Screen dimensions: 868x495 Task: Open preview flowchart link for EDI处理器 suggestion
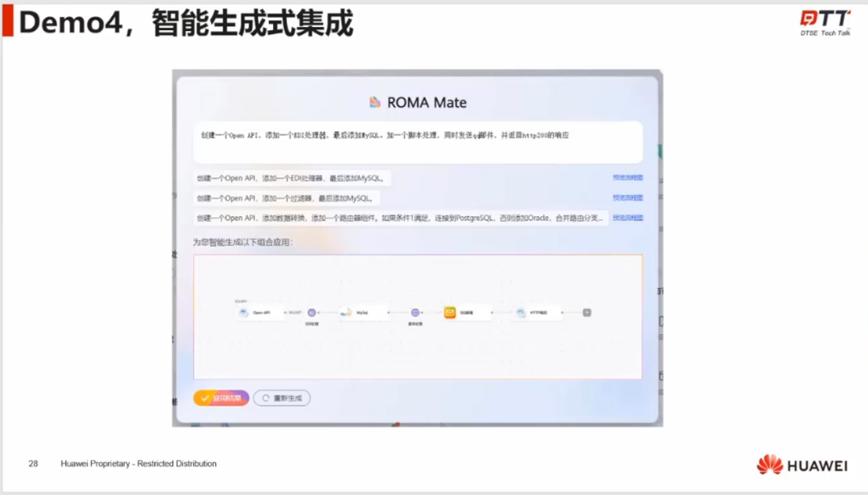[x=627, y=177]
